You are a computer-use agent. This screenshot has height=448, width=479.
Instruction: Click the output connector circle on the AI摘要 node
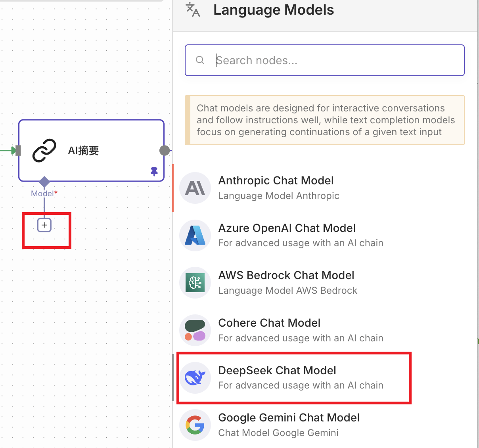(165, 151)
